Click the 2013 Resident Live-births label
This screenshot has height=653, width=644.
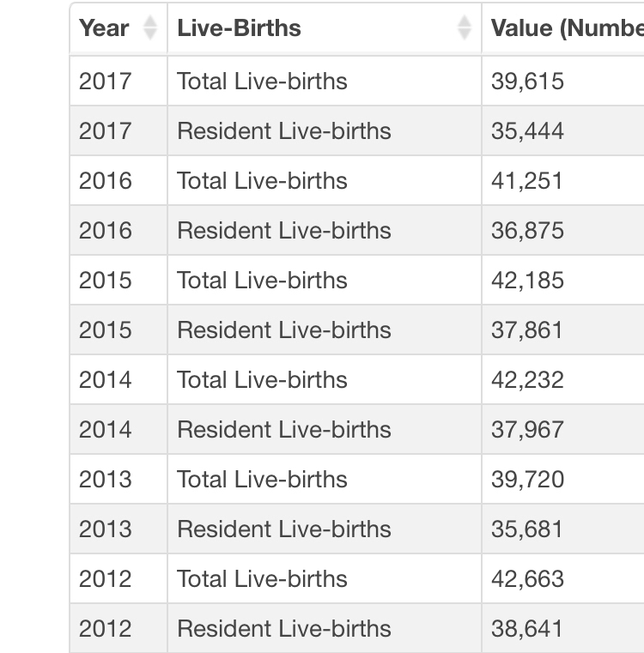[x=283, y=529]
